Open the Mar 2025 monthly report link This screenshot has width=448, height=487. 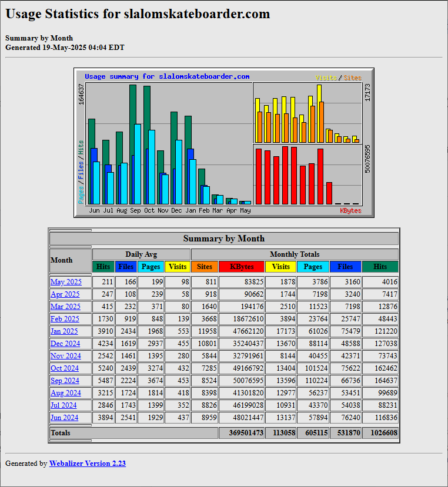(65, 307)
